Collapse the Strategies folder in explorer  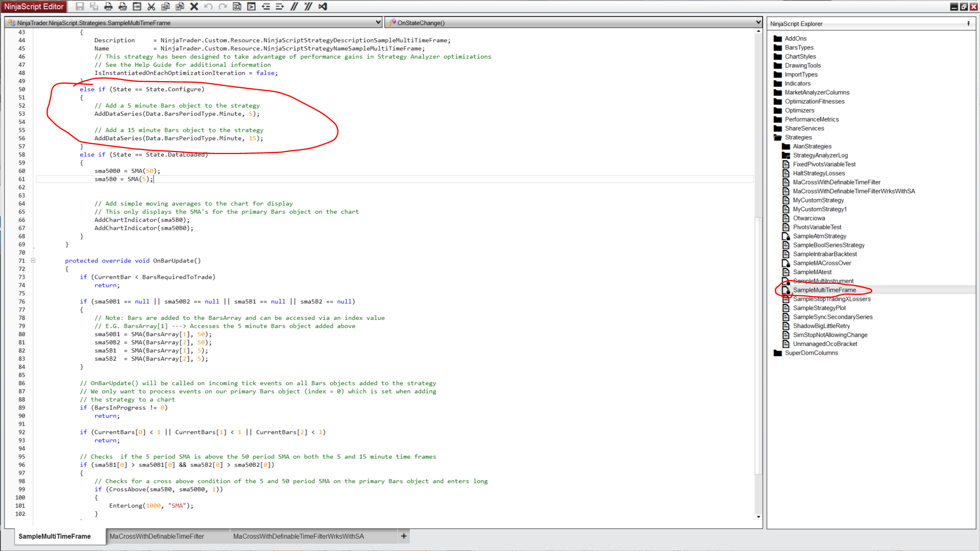point(778,137)
